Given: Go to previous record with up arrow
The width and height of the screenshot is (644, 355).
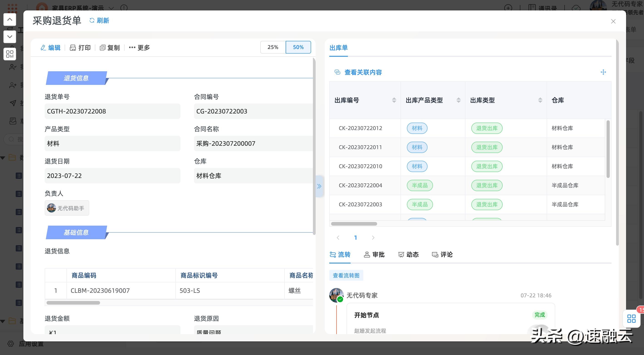Looking at the screenshot, I should [x=10, y=19].
